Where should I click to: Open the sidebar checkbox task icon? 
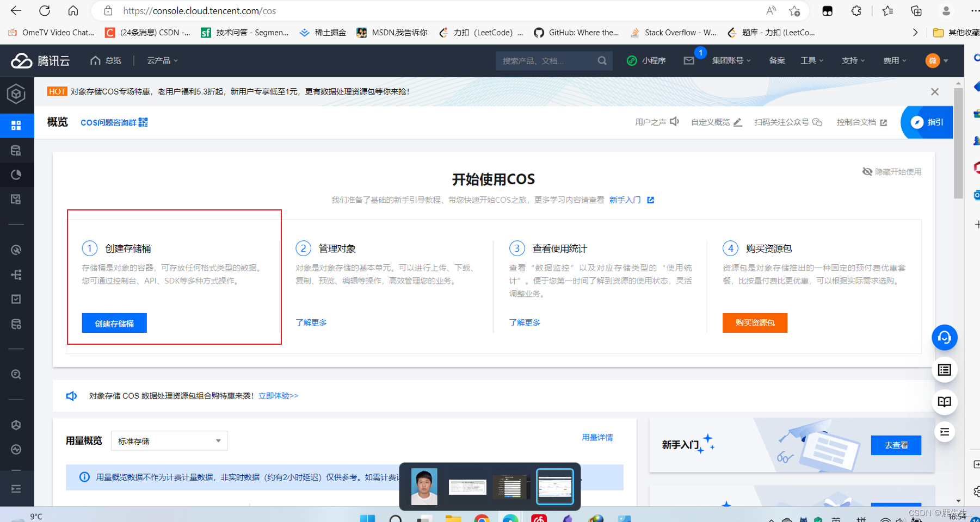click(x=16, y=299)
